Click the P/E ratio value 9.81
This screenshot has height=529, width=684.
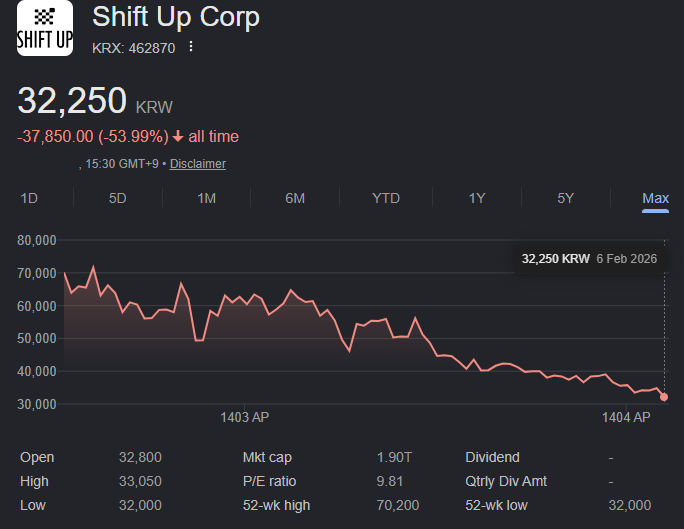390,481
